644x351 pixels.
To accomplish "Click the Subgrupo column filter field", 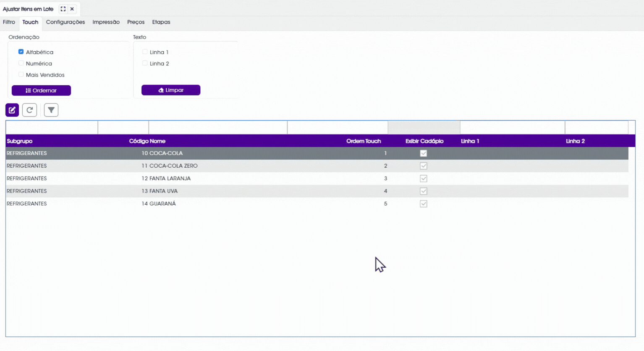I will pyautogui.click(x=52, y=127).
